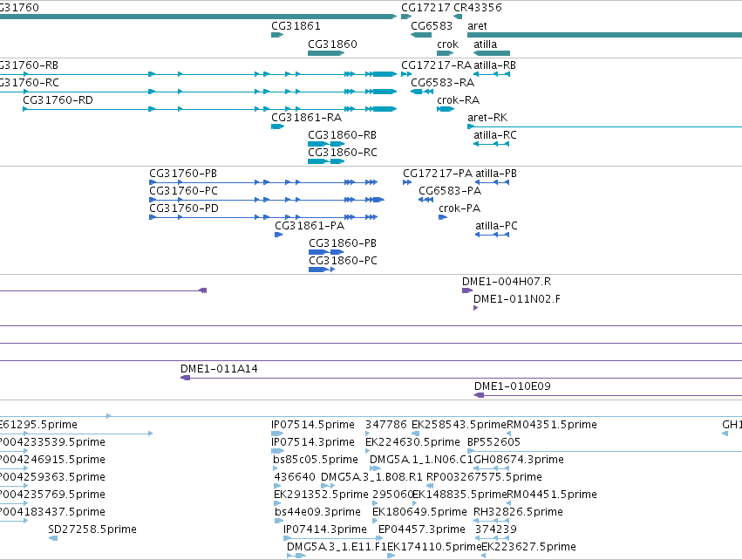Select the DME1-011A14 clone feature
Viewport: 742px width, 560px height.
pyautogui.click(x=461, y=378)
